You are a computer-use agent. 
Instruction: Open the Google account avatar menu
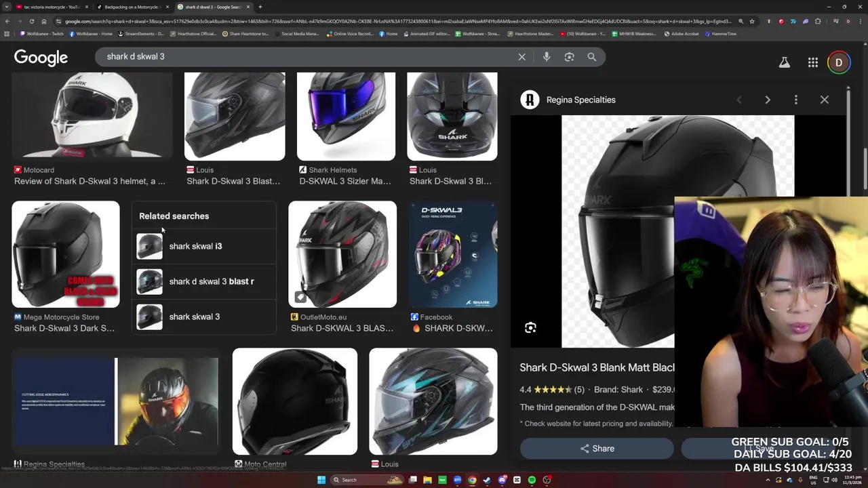[x=839, y=62]
